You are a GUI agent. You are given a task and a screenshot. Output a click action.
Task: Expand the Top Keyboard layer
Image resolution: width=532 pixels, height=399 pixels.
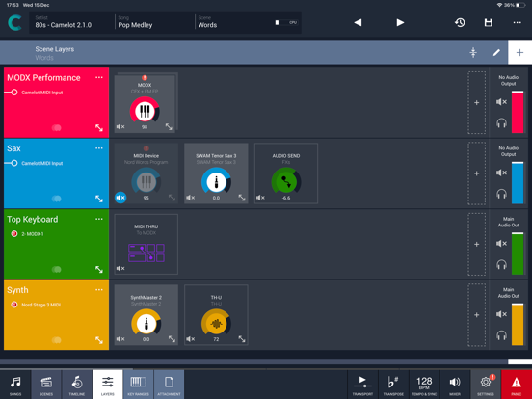click(x=99, y=270)
